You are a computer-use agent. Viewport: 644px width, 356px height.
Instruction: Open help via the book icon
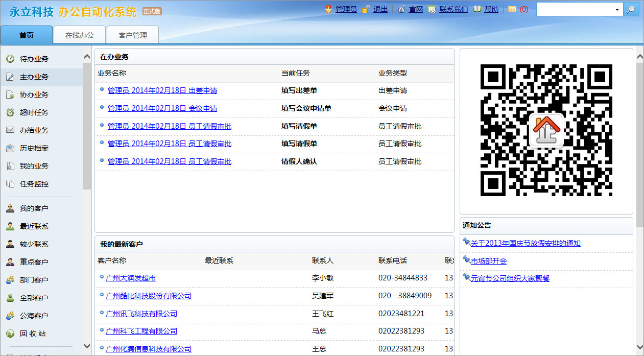click(477, 9)
